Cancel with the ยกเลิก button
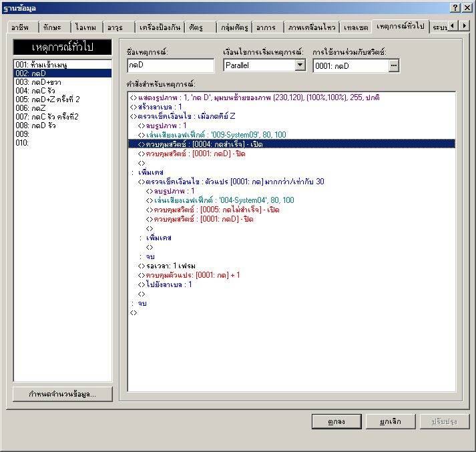 click(x=391, y=421)
